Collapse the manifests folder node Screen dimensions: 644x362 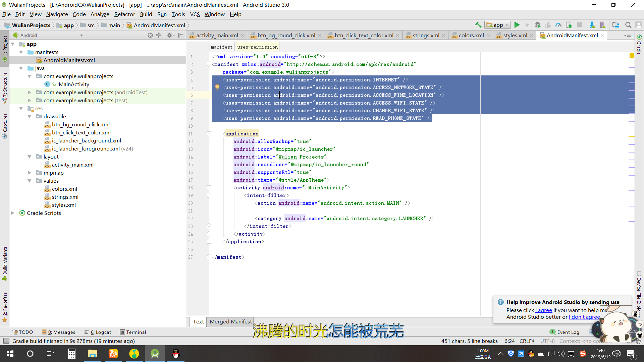[x=21, y=52]
